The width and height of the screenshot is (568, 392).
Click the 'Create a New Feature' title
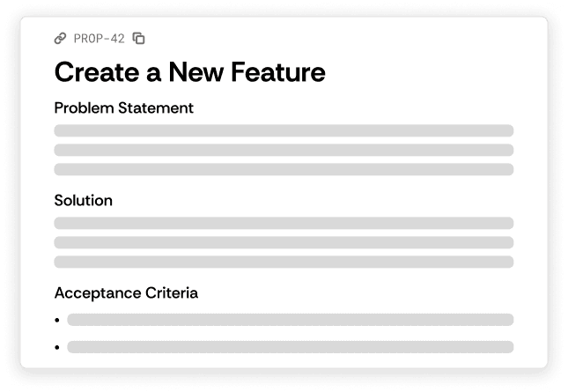pos(189,72)
